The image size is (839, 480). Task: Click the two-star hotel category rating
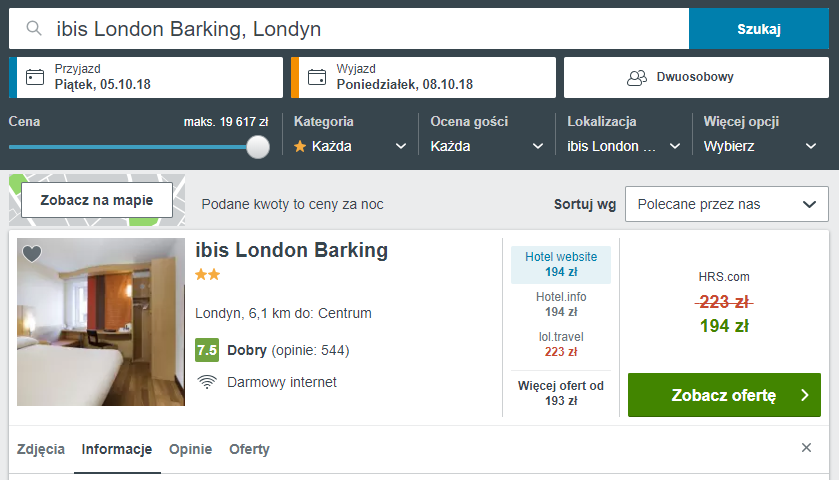207,275
